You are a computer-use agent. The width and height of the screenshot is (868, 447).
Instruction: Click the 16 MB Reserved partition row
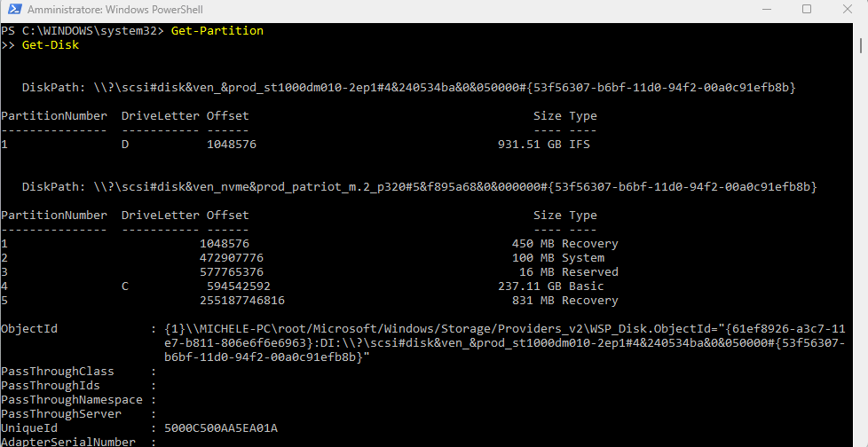(310, 272)
